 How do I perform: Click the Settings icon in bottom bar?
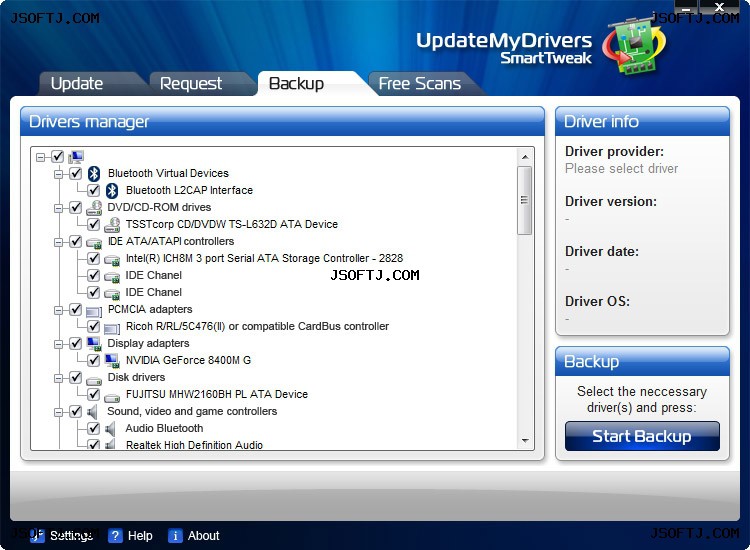tap(37, 536)
